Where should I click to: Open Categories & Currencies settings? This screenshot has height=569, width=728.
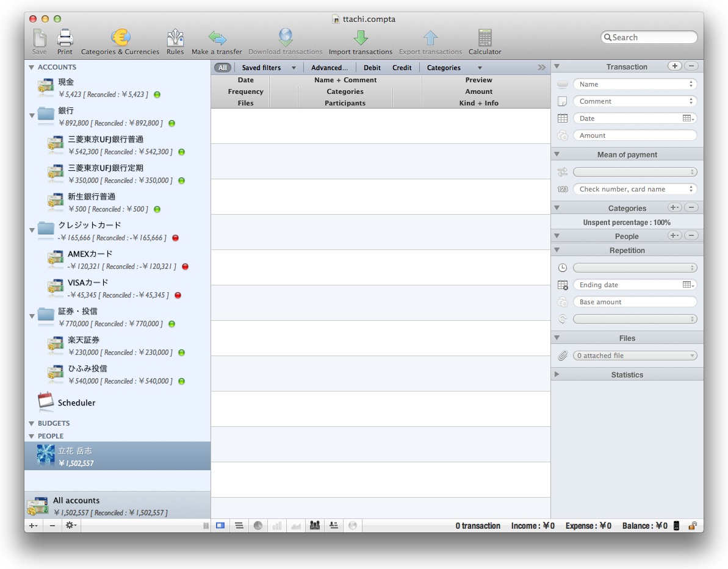(x=120, y=38)
